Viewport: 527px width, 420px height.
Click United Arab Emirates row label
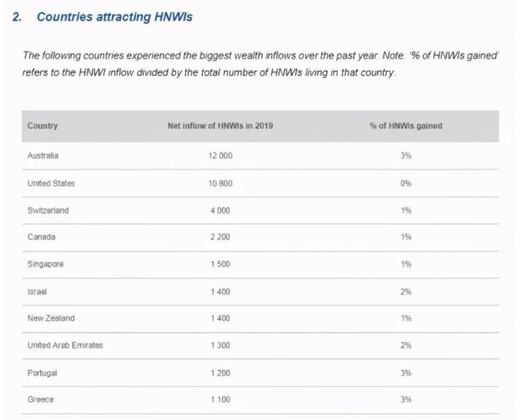click(65, 346)
